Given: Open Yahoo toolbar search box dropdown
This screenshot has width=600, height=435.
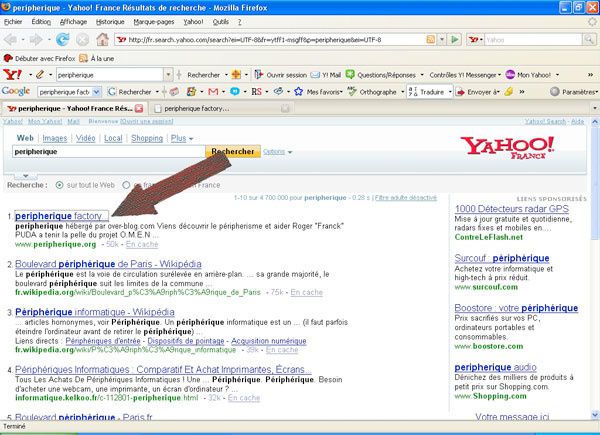Looking at the screenshot, I should pos(168,75).
